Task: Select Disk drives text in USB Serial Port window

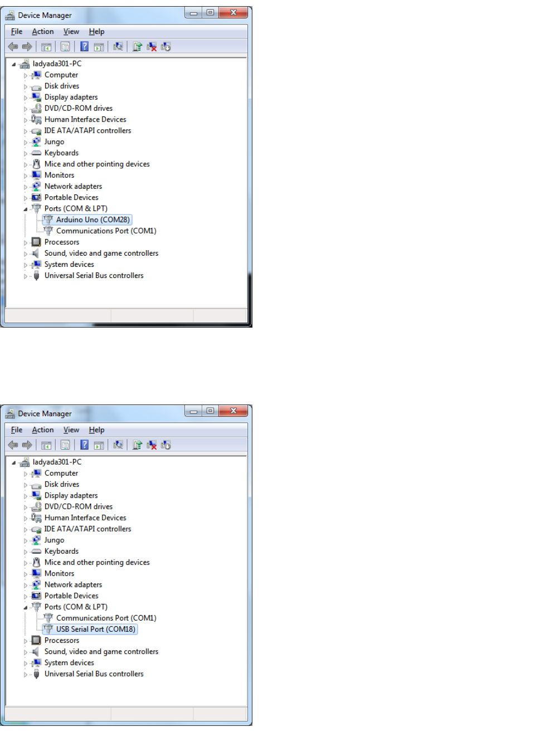Action: point(62,484)
